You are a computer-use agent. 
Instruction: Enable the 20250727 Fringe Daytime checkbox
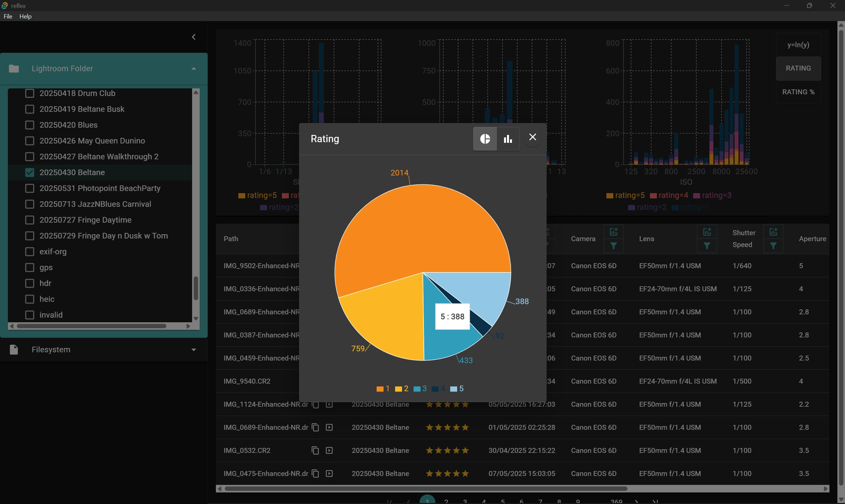30,220
